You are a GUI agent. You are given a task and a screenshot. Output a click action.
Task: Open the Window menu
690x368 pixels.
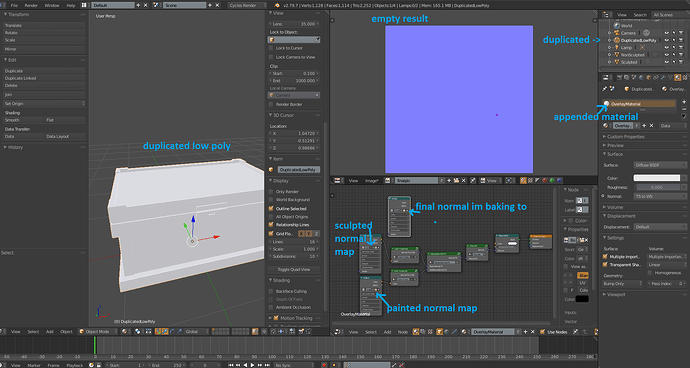[x=52, y=5]
